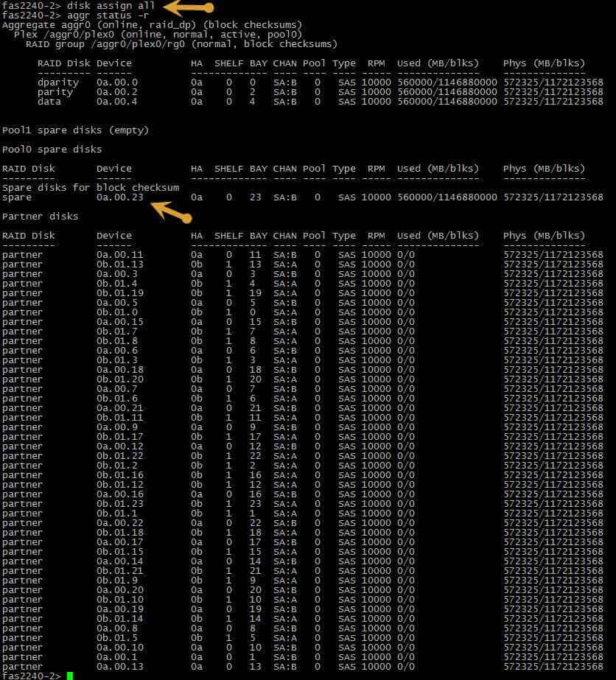
Task: Select partner device "0a.00.6"
Action: click(116, 351)
